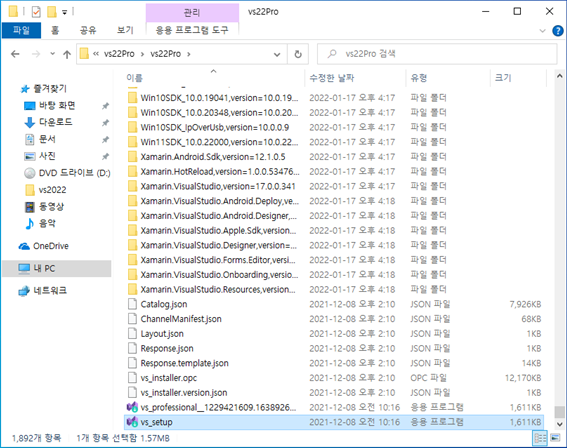The image size is (567, 448).
Task: Switch to large icons view button
Action: tap(555, 438)
